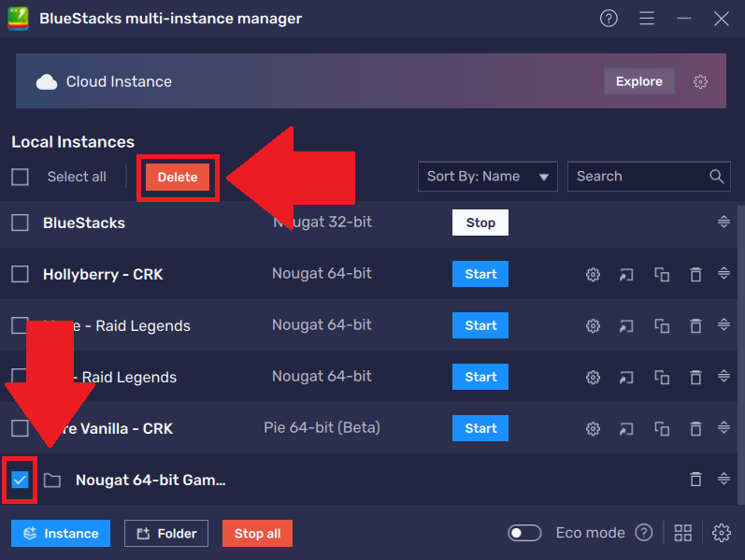Image resolution: width=745 pixels, height=560 pixels.
Task: Click the red Delete button
Action: point(178,178)
